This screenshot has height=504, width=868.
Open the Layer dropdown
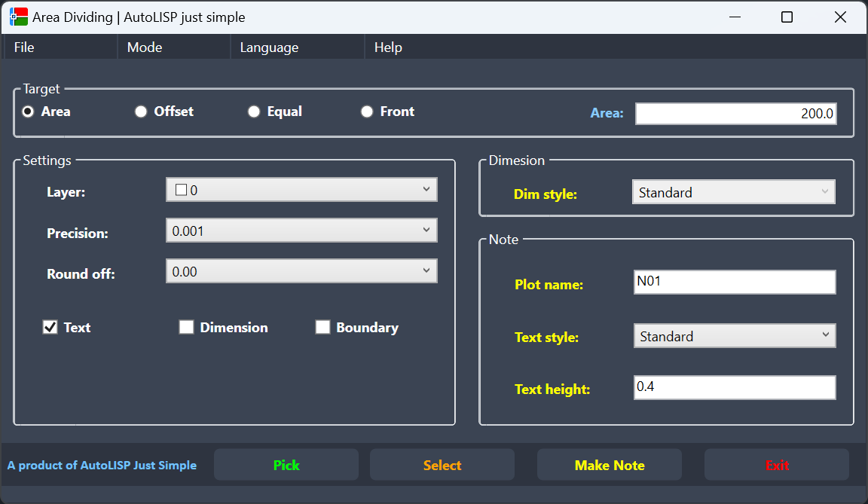pos(301,190)
